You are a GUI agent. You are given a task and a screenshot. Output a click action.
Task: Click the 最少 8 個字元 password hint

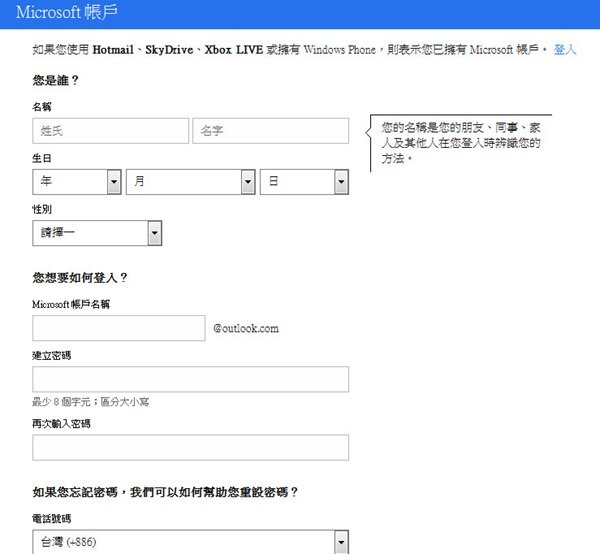[x=91, y=402]
